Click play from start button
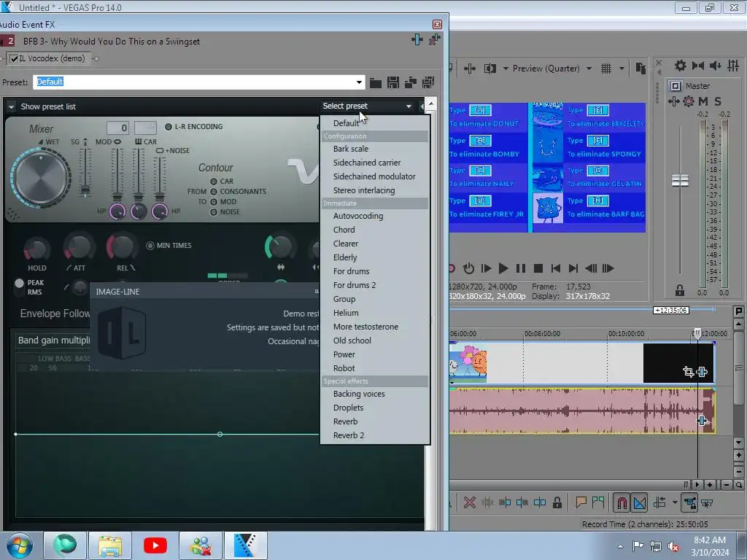 click(x=486, y=268)
